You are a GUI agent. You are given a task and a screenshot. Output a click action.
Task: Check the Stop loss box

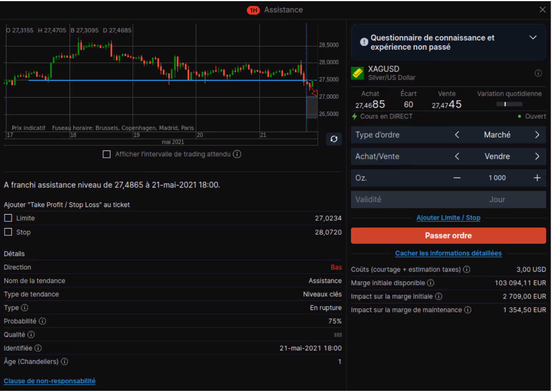point(8,232)
